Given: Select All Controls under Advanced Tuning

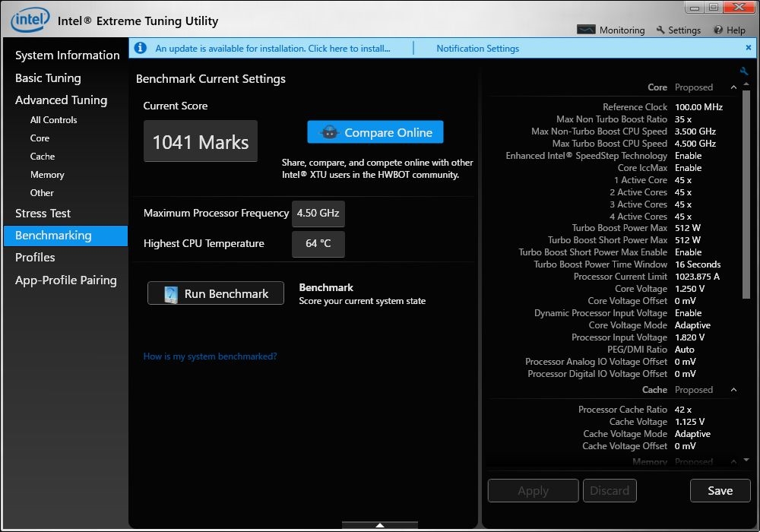Looking at the screenshot, I should [53, 119].
